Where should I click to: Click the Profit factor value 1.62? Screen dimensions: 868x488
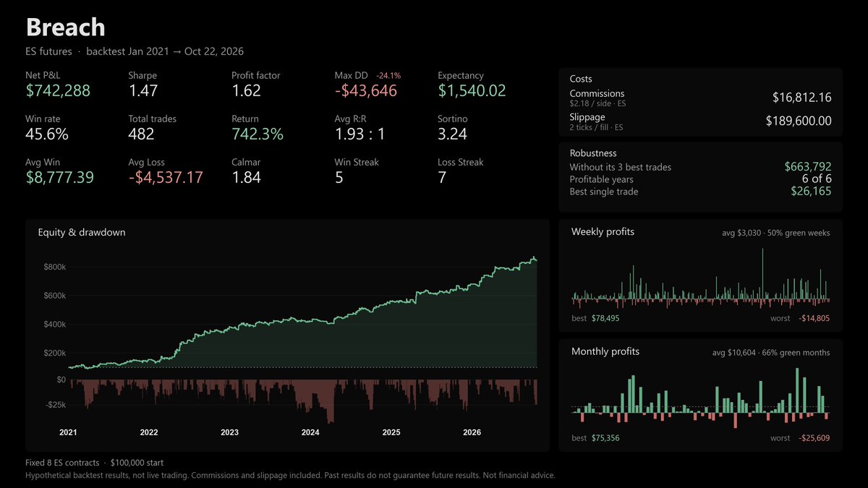pyautogui.click(x=247, y=90)
